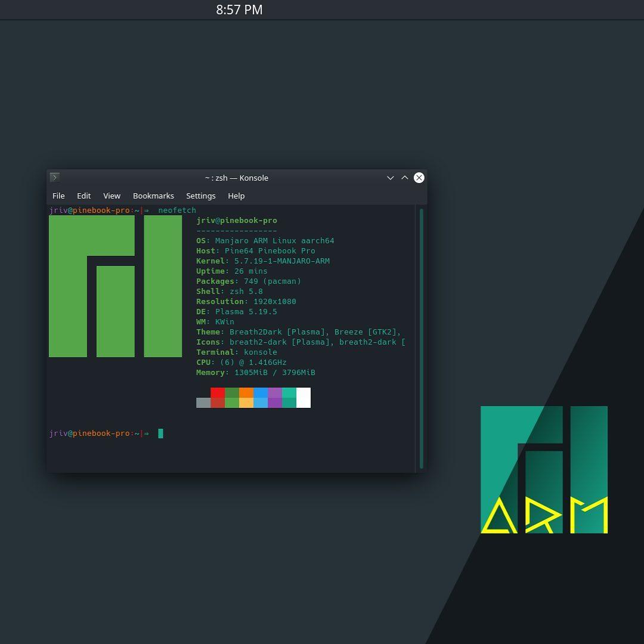Click the Terminal: konsole line
The width and height of the screenshot is (644, 644).
pyautogui.click(x=237, y=352)
